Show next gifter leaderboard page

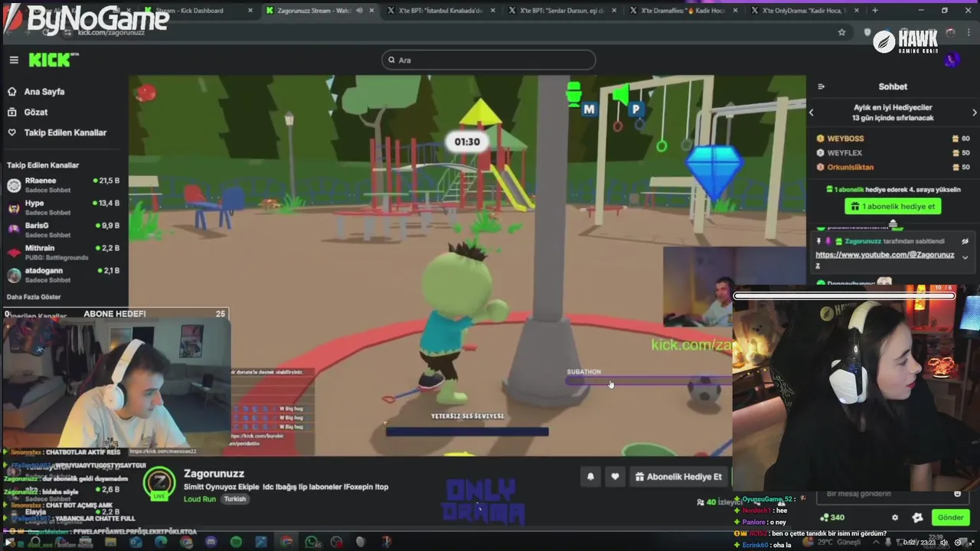[x=975, y=112]
